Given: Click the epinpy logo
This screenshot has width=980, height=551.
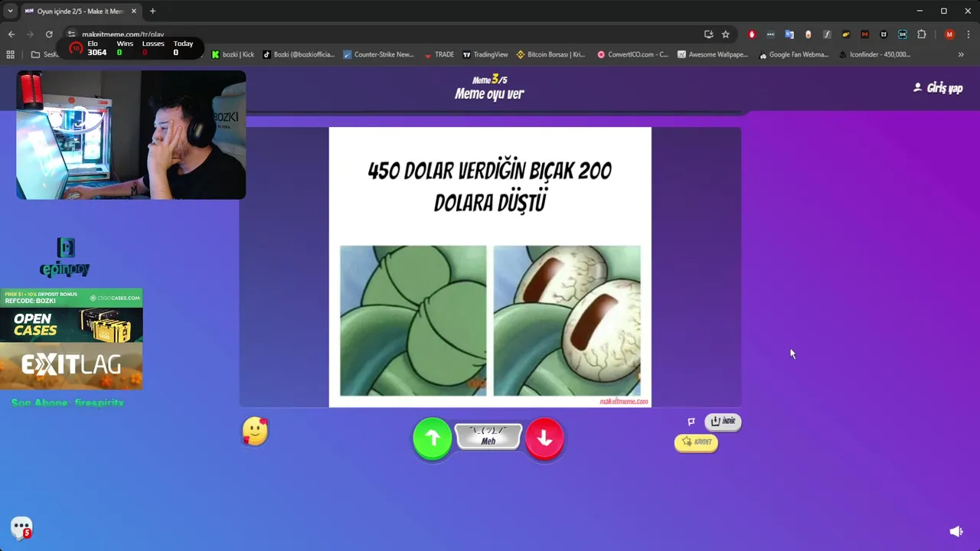Looking at the screenshot, I should click(x=65, y=257).
